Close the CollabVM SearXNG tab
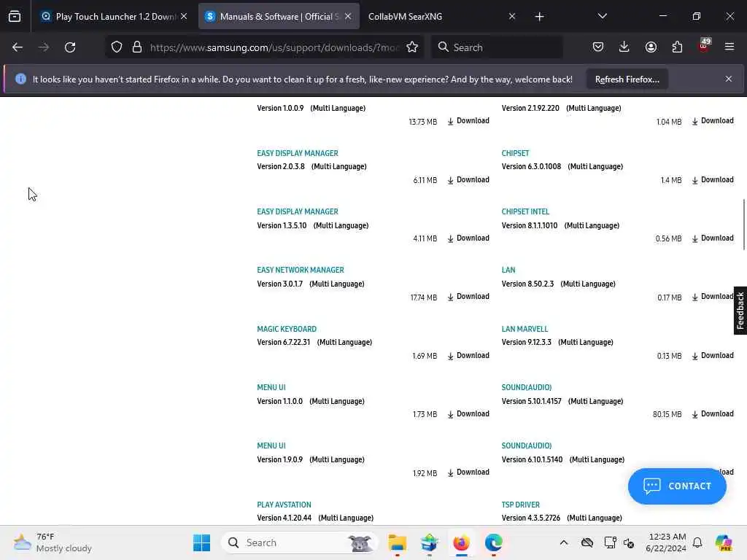This screenshot has width=747, height=560. pyautogui.click(x=512, y=17)
